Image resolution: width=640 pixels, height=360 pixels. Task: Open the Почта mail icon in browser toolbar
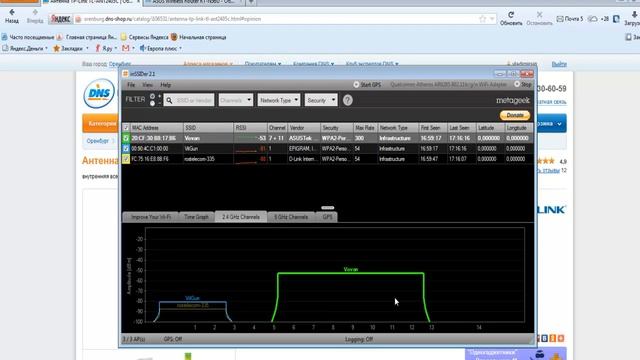pos(560,19)
